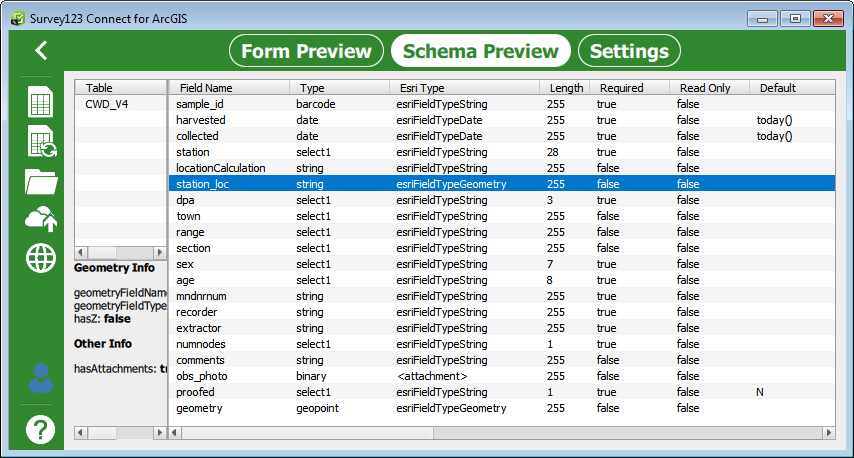Viewport: 854px width, 458px height.
Task: Click the hasZ: false entry
Action: pos(102,319)
